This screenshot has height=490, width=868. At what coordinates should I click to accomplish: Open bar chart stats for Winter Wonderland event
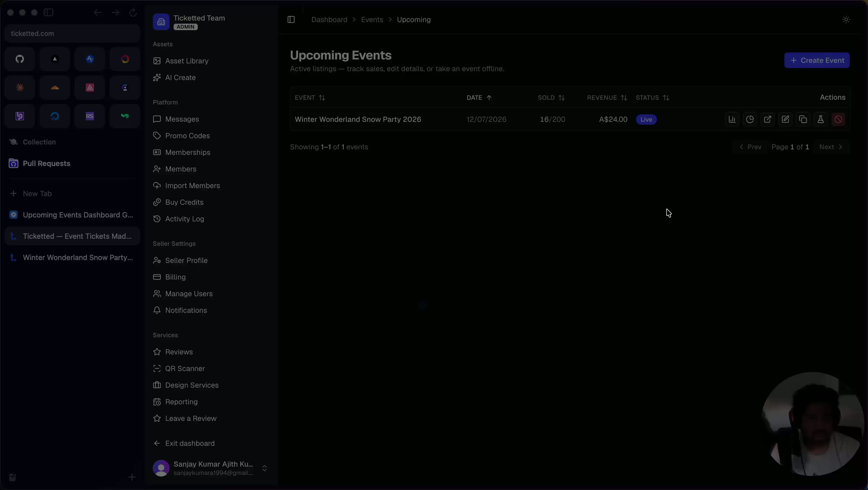pyautogui.click(x=732, y=119)
